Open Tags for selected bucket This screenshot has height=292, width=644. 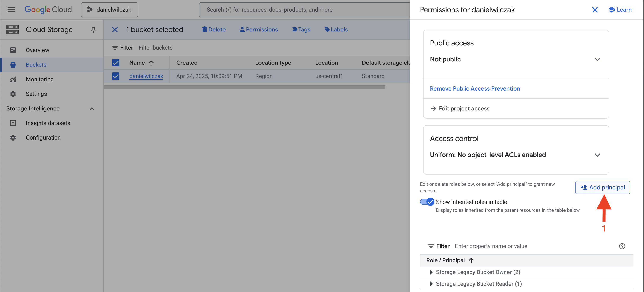301,29
